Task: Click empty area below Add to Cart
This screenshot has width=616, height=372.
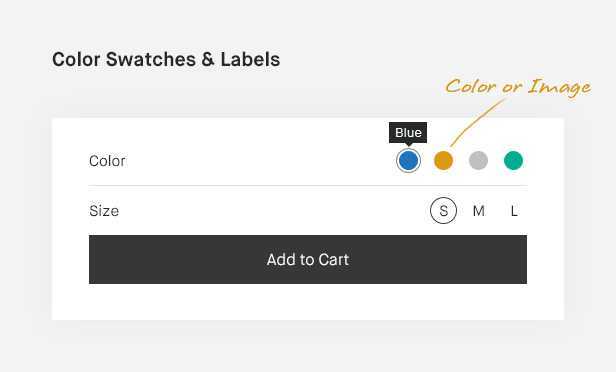Action: 308,302
